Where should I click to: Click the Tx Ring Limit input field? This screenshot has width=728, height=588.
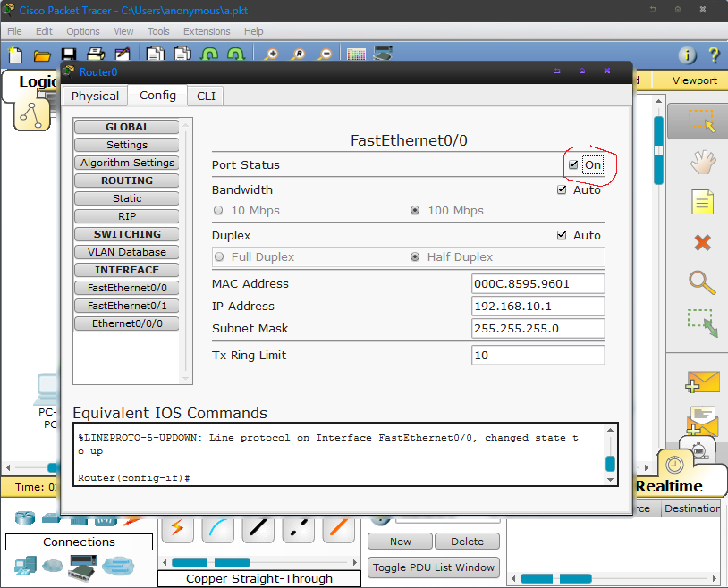click(538, 356)
